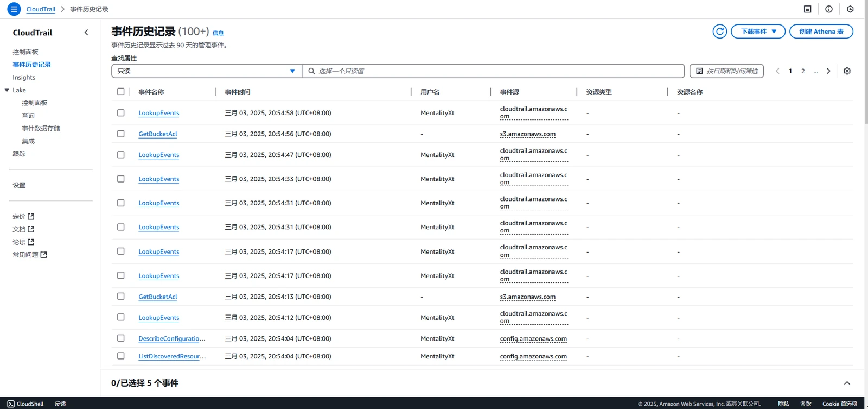This screenshot has width=868, height=409.
Task: Collapse the Lake tree section
Action: (7, 90)
